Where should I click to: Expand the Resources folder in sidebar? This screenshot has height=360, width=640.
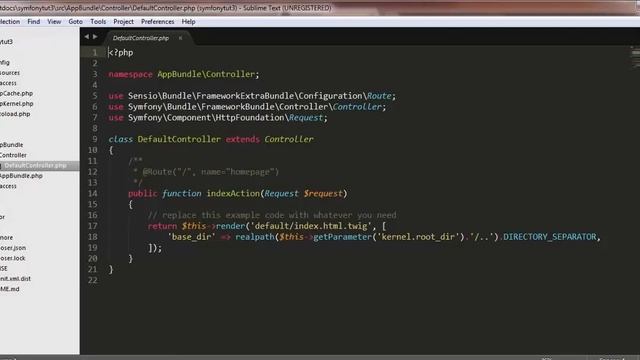click(10, 73)
